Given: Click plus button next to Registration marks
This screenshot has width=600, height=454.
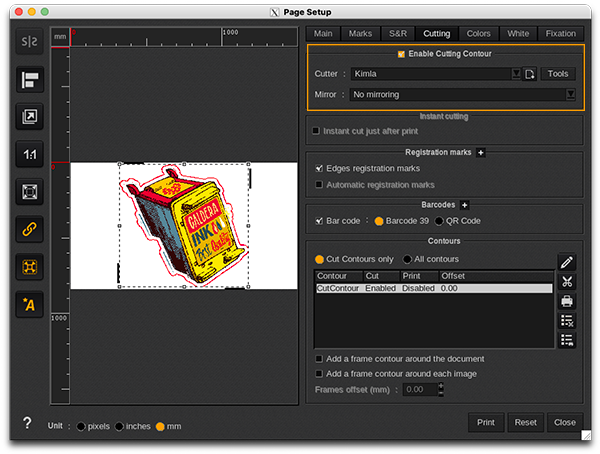Looking at the screenshot, I should point(480,152).
